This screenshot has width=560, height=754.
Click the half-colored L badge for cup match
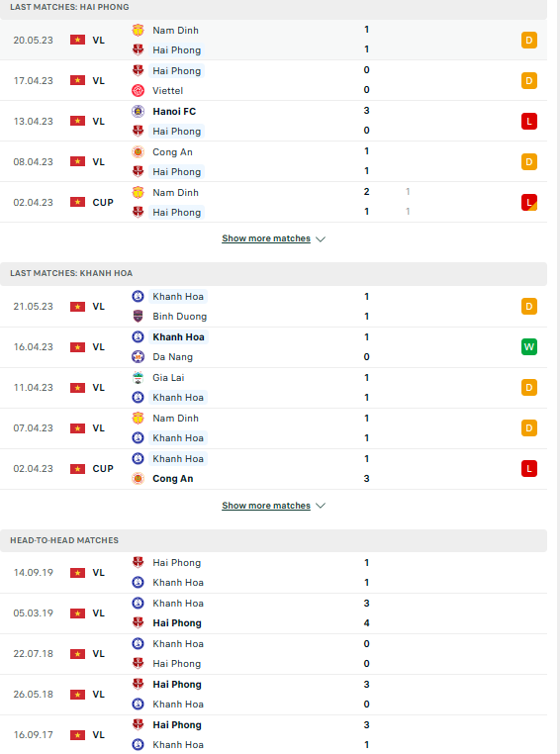click(529, 203)
